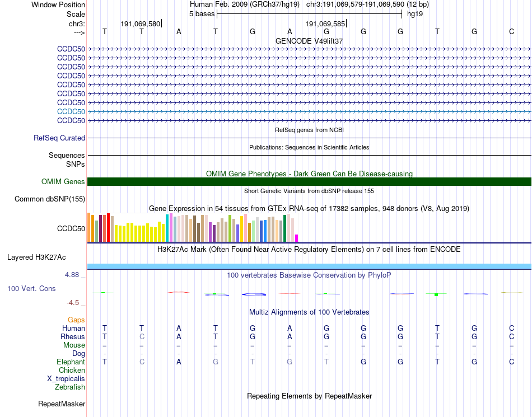Select the Zebrafish alignment row label

[70, 387]
